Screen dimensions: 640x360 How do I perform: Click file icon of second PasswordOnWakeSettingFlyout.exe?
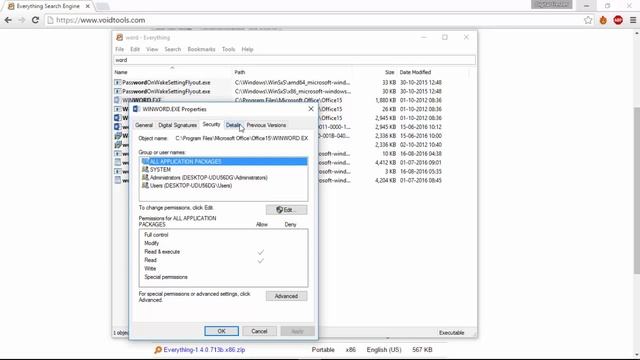[x=118, y=91]
